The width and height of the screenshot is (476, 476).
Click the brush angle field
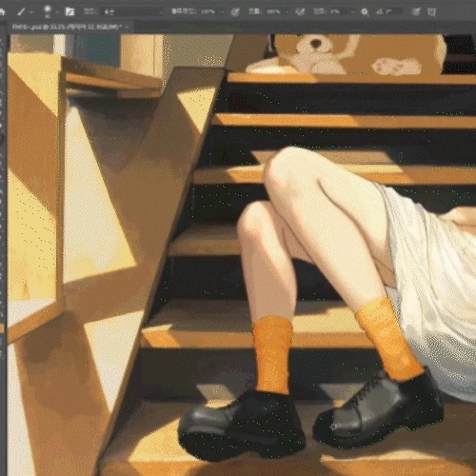[393, 11]
